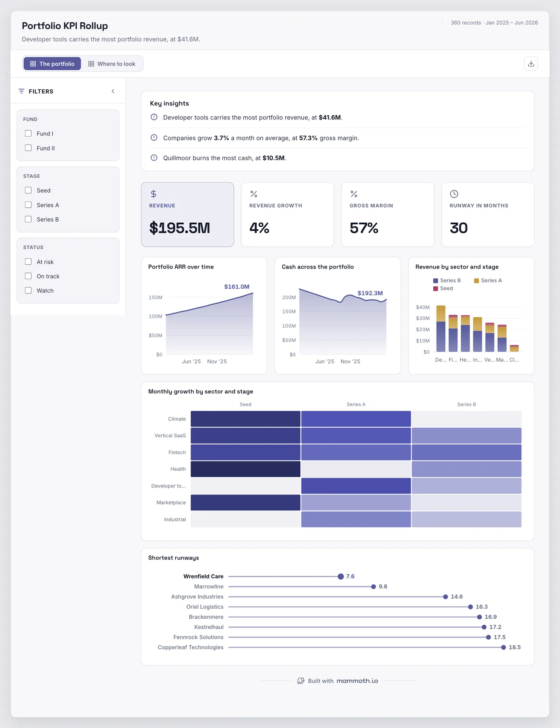The height and width of the screenshot is (728, 560).
Task: Click the dollar icon on Revenue card
Action: tap(154, 194)
